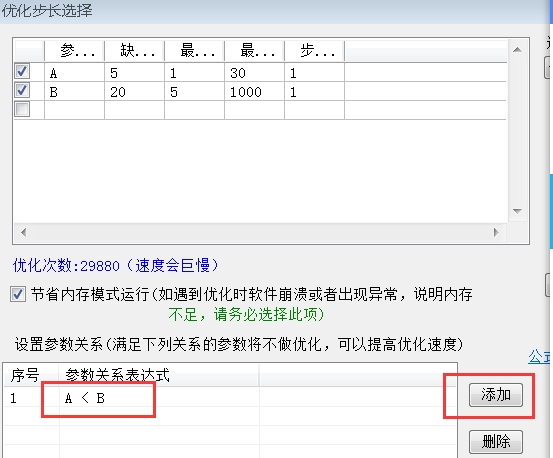Screen dimensions: 553x458
Task: Click the 步... column header
Action: pos(315,51)
